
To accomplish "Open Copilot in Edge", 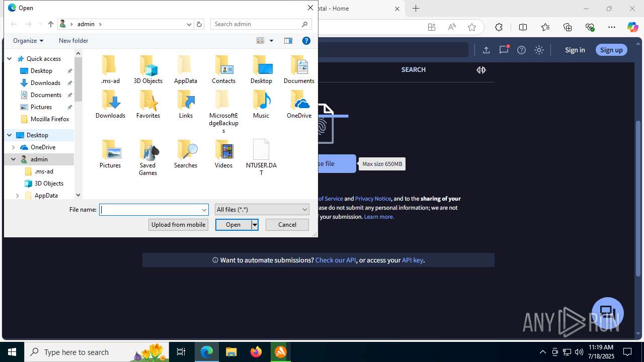I will point(632,27).
